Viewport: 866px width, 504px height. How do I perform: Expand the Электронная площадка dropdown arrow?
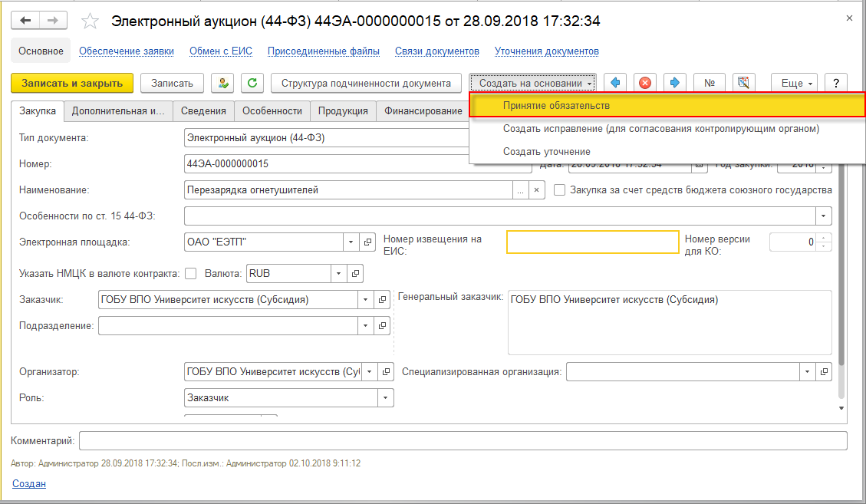(x=351, y=242)
